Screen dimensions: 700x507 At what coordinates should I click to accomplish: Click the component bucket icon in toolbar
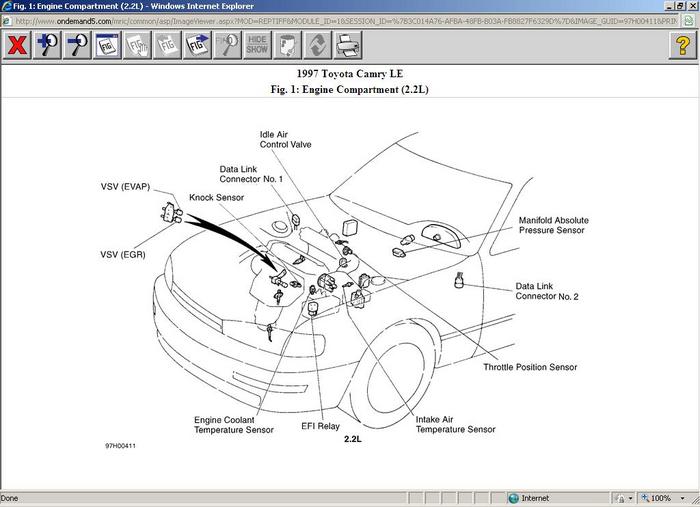[288, 45]
